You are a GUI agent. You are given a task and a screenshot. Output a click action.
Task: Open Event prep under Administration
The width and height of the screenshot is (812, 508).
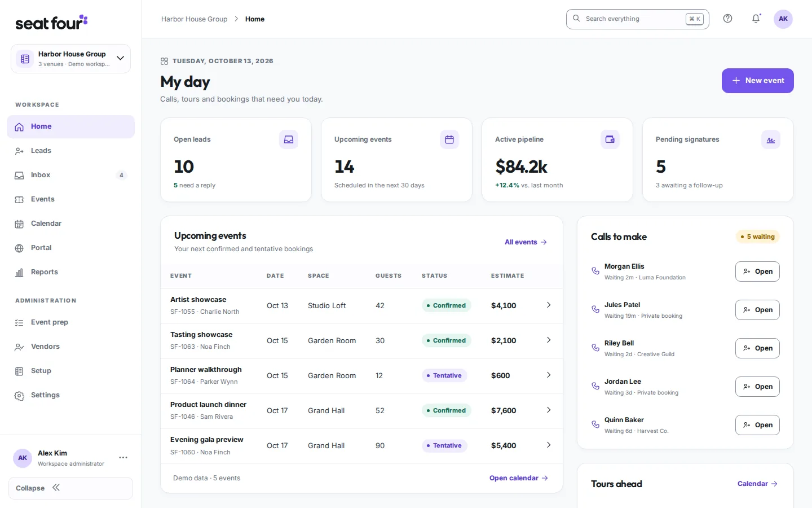70,322
